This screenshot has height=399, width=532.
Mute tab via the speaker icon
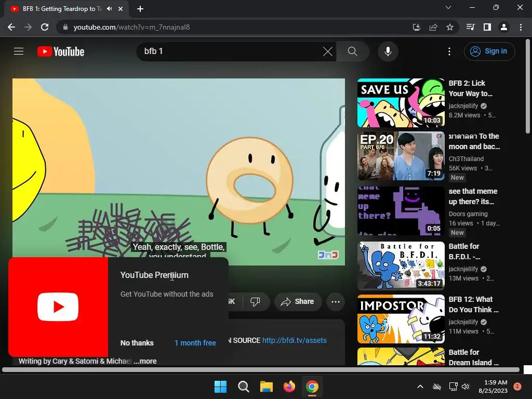(x=109, y=9)
